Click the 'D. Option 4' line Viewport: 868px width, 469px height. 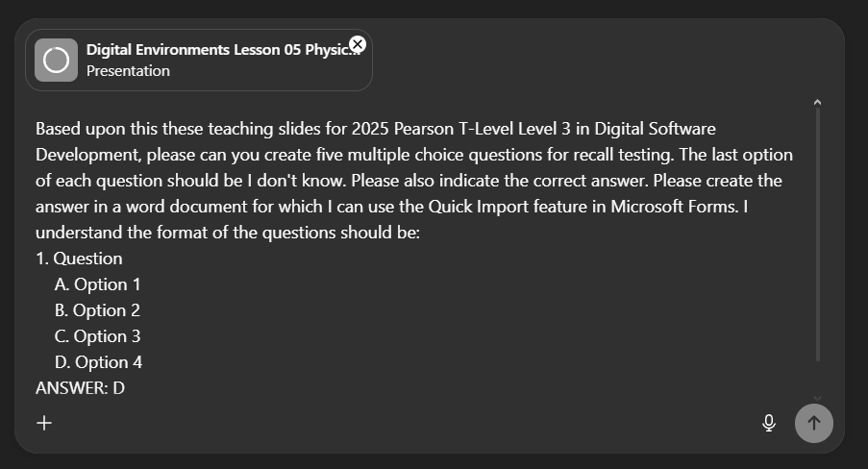[99, 362]
